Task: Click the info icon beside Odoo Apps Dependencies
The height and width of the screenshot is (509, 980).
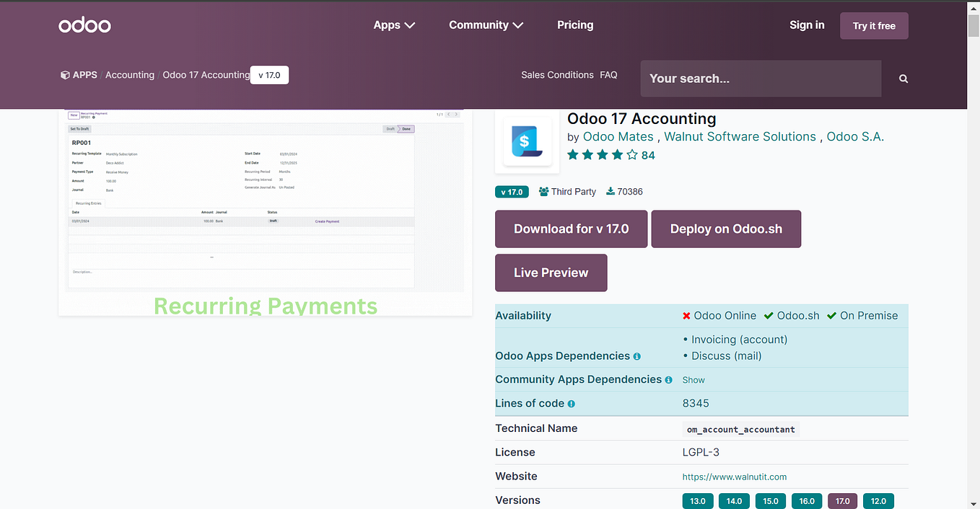Action: (636, 356)
